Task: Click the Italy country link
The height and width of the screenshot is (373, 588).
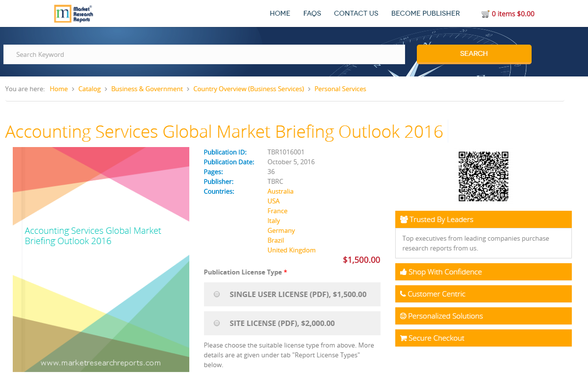Action: 273,221
